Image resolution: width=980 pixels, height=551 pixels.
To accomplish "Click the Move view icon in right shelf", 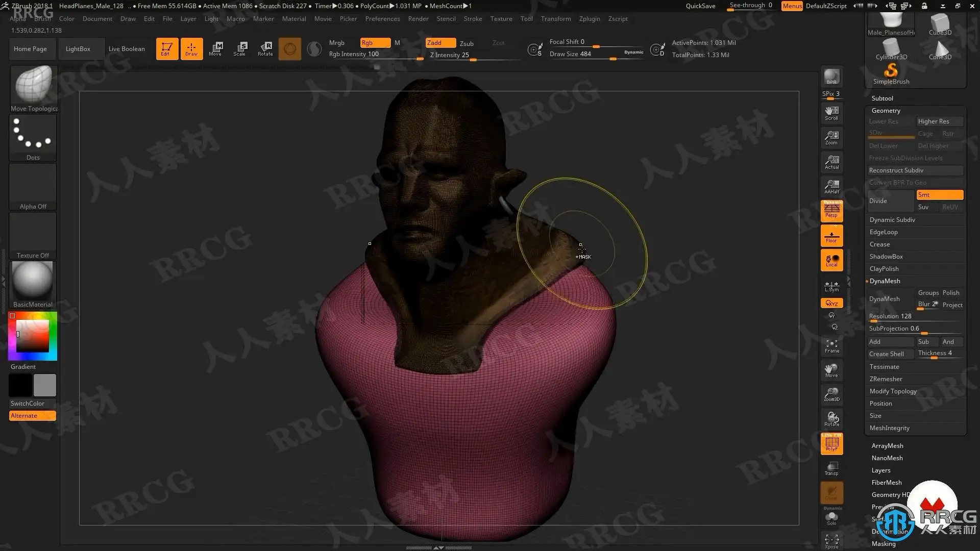I will [831, 371].
